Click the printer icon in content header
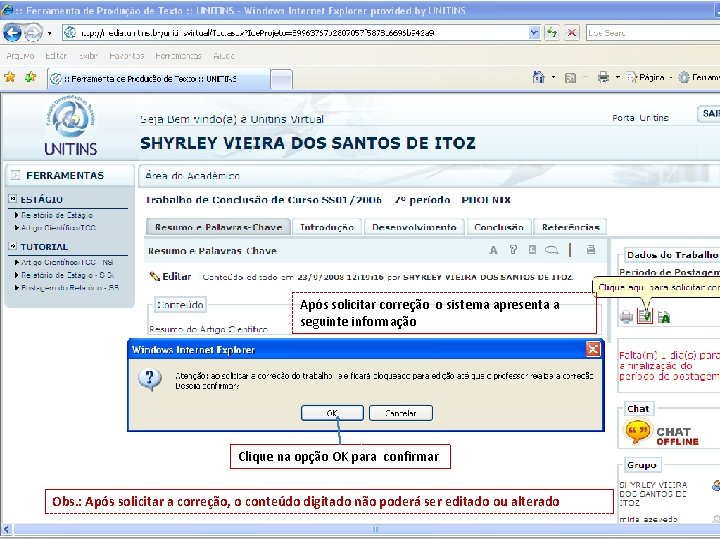Viewport: 720px width, 540px height. coord(591,249)
